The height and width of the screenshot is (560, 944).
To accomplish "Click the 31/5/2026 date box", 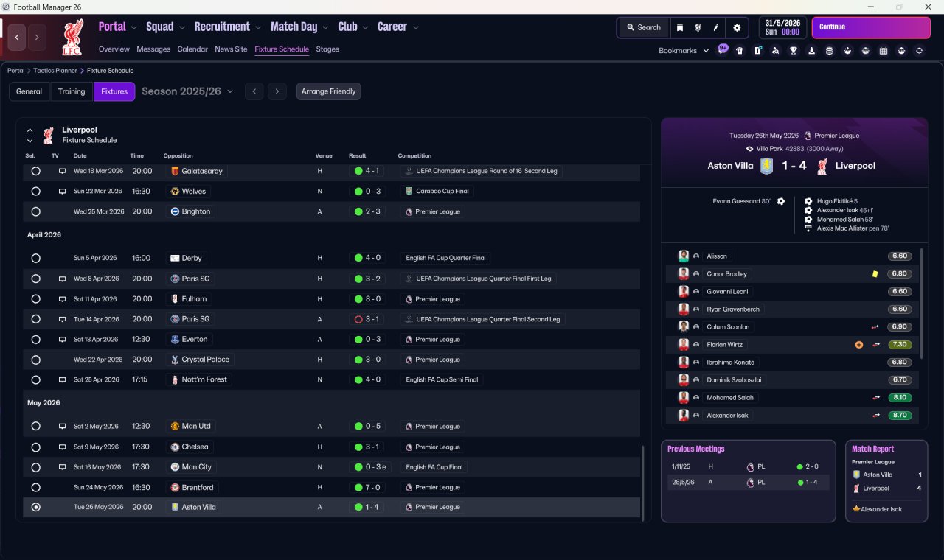I will (783, 27).
